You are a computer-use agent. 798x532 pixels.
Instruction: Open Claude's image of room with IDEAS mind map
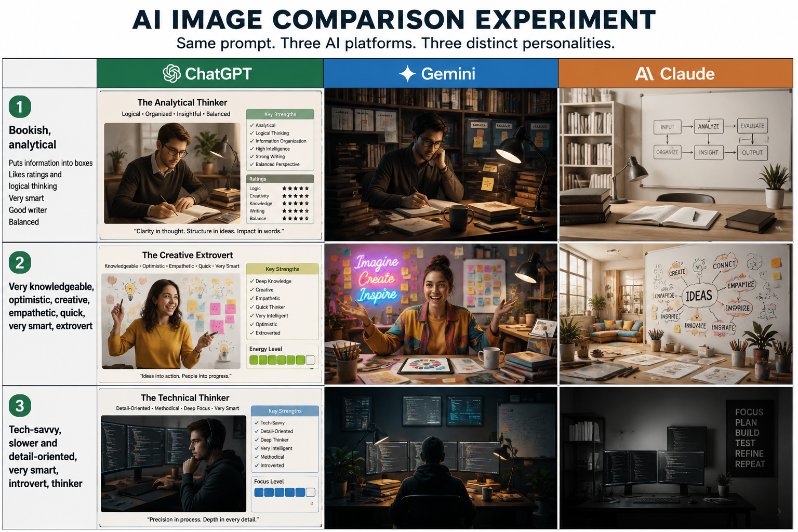click(676, 314)
